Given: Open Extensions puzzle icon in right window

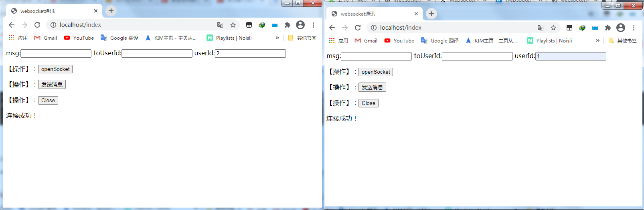Looking at the screenshot, I should pos(608,28).
